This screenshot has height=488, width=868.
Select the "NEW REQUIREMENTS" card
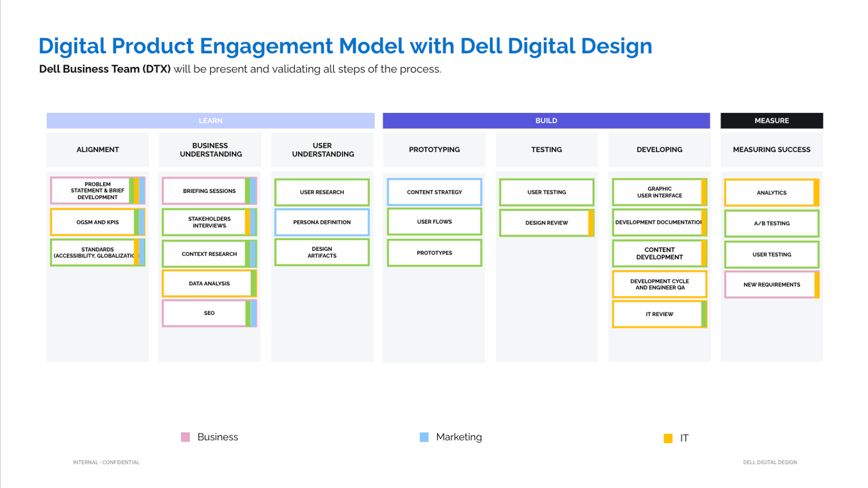(x=772, y=285)
